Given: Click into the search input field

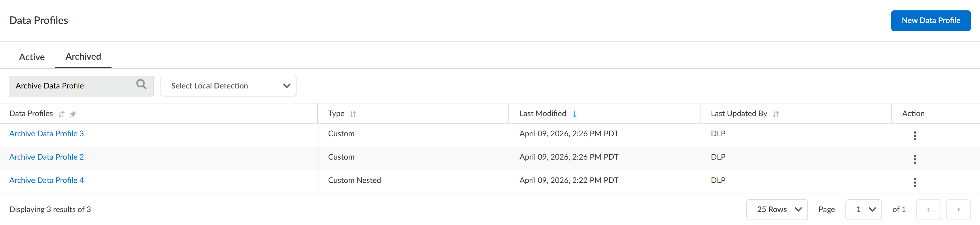Looking at the screenshot, I should [72, 86].
